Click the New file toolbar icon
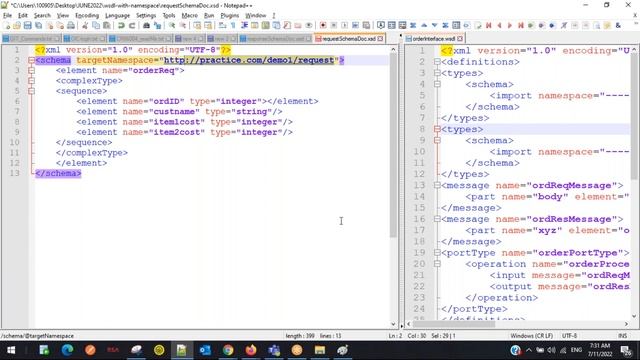Viewport: 640px width, 360px height. click(x=7, y=25)
